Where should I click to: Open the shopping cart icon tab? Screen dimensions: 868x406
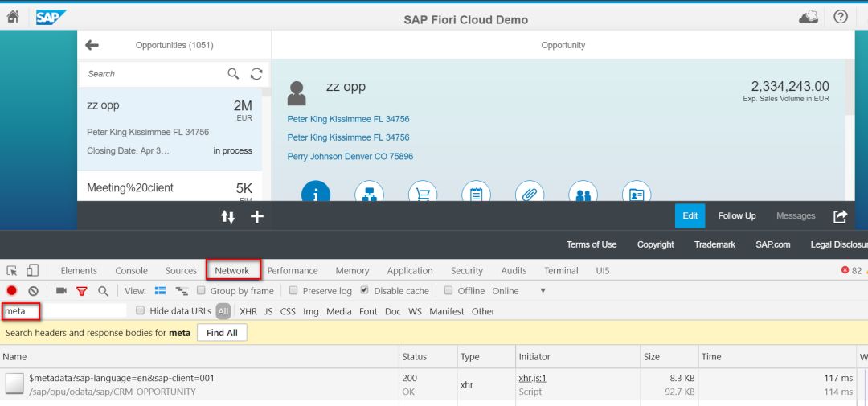click(423, 191)
